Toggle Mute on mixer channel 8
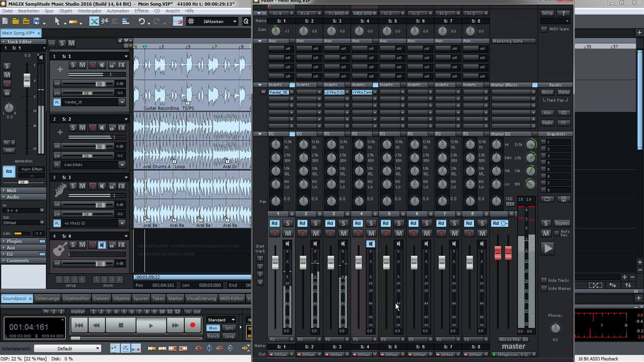 pos(482,233)
